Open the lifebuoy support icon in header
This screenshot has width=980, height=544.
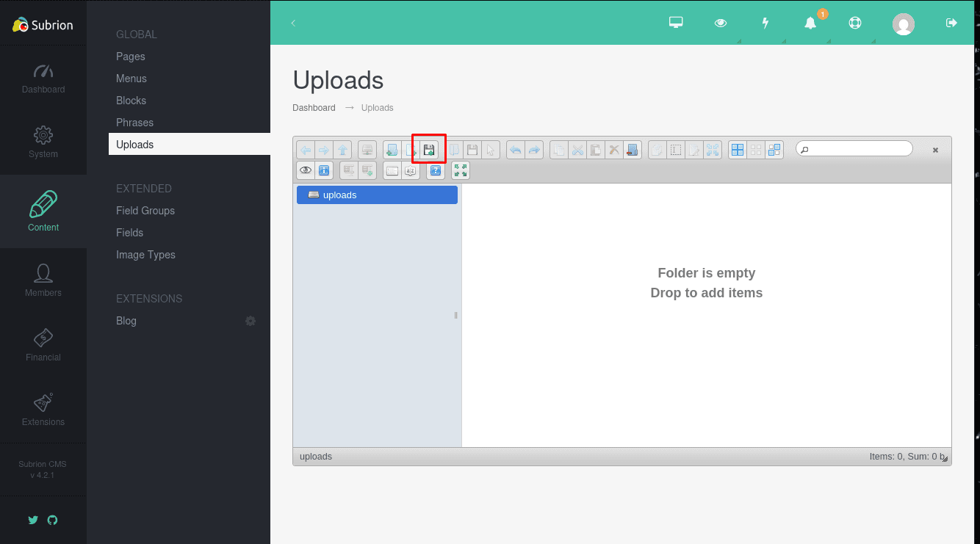click(x=854, y=23)
